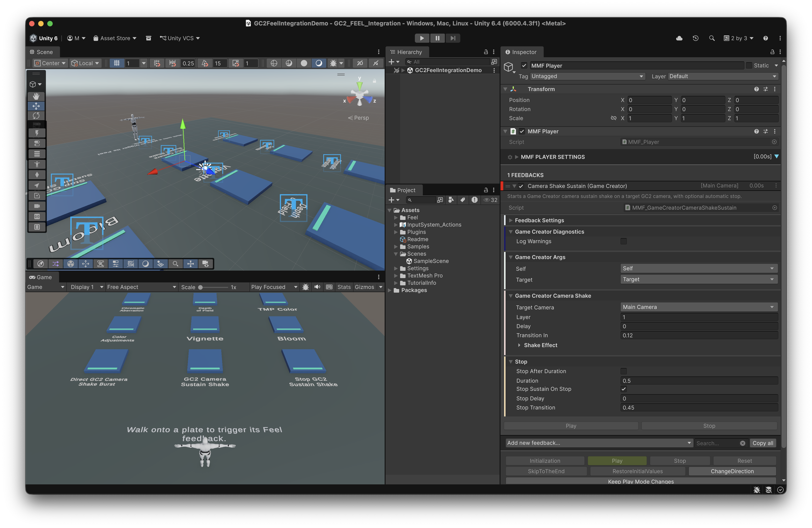Viewport: 812px width, 528px height.
Task: Lock the Hierarchy panel
Action: pyautogui.click(x=486, y=52)
